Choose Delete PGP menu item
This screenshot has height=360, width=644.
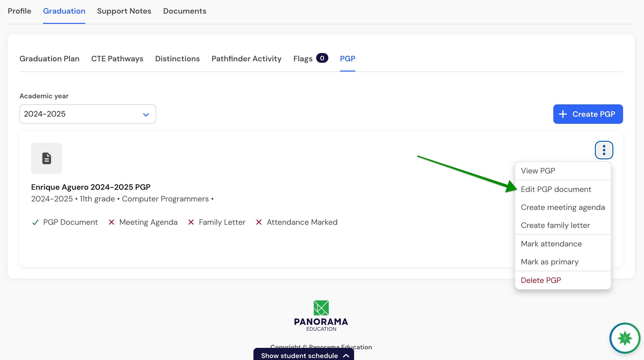[x=563, y=280]
